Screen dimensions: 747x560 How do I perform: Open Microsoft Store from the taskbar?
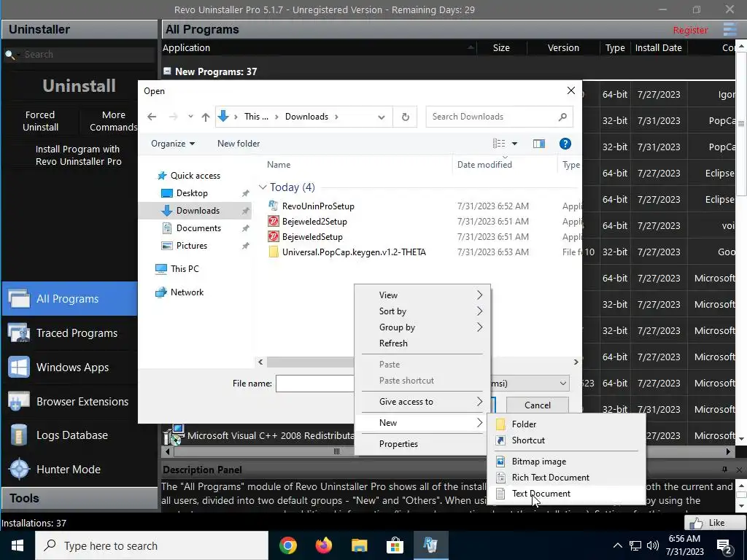tap(395, 545)
